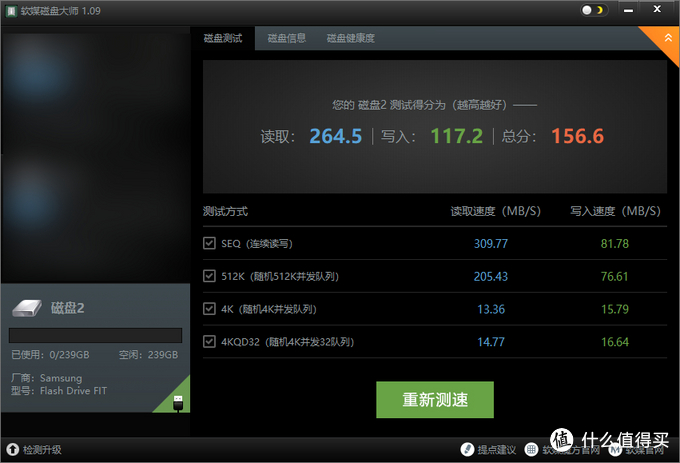Viewport: 680px width, 463px height.
Task: Click the 已使用: 0/239GB label
Action: coord(50,355)
